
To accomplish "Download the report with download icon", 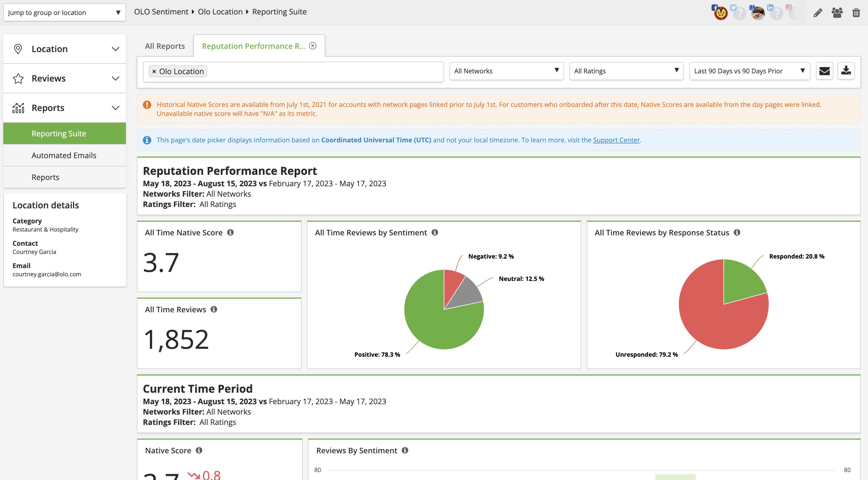I will 846,71.
